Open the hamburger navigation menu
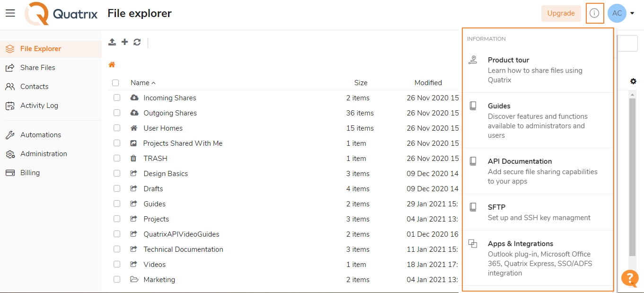This screenshot has width=644, height=293. point(10,13)
